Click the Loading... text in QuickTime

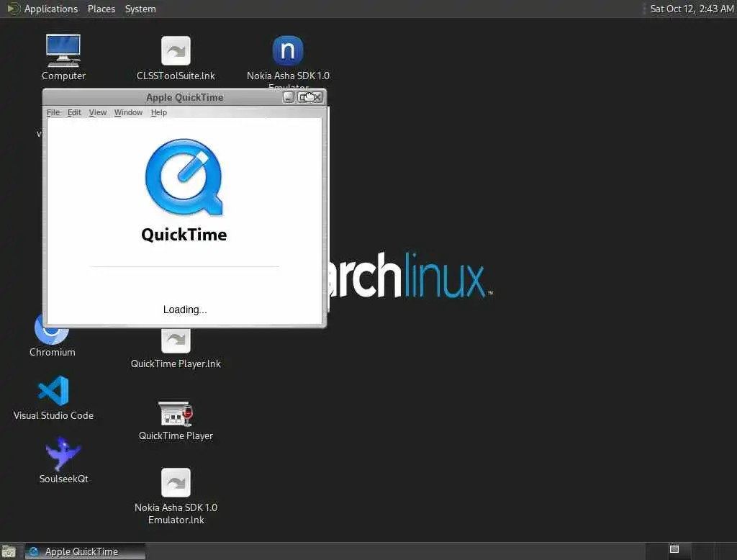(x=185, y=310)
